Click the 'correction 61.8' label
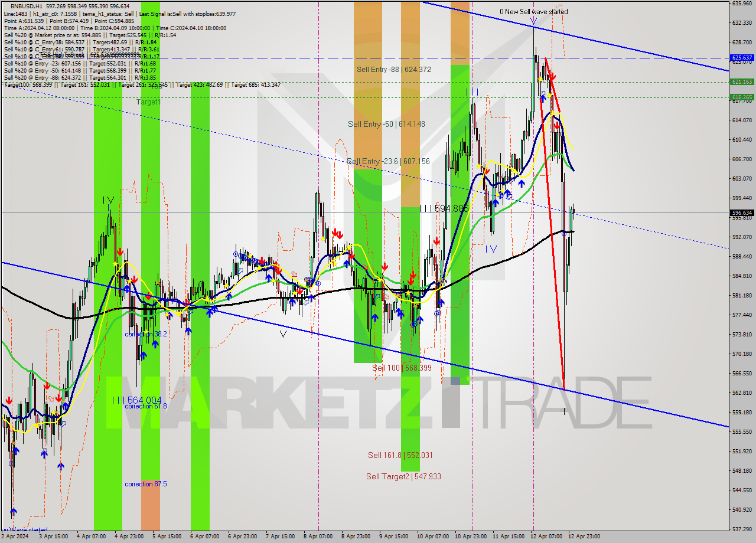Screen dimensions: 756x543 click(x=146, y=406)
